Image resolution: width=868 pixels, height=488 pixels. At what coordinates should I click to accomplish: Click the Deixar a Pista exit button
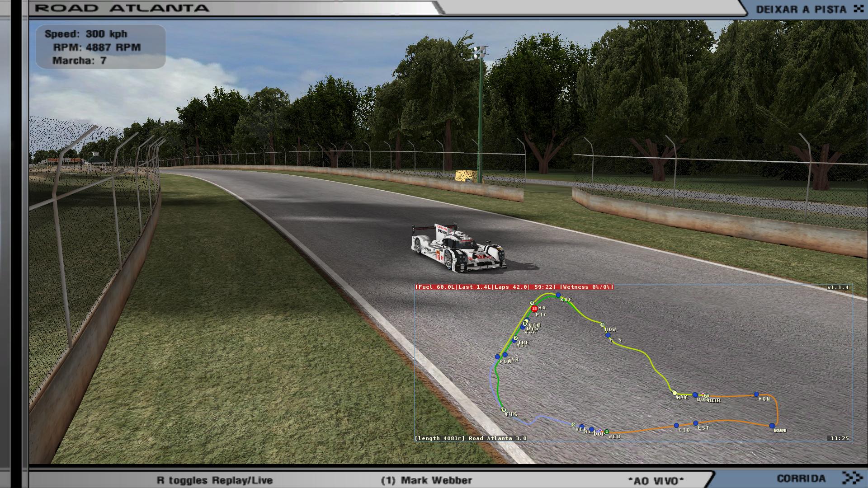[x=801, y=9]
